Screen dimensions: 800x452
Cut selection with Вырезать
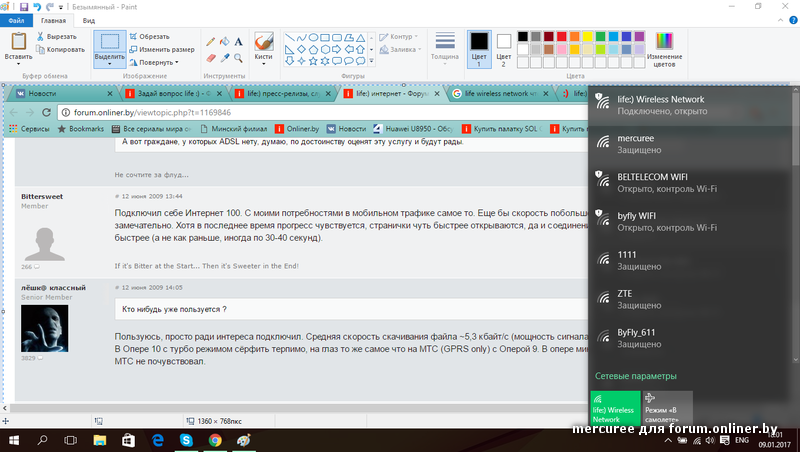pos(57,37)
